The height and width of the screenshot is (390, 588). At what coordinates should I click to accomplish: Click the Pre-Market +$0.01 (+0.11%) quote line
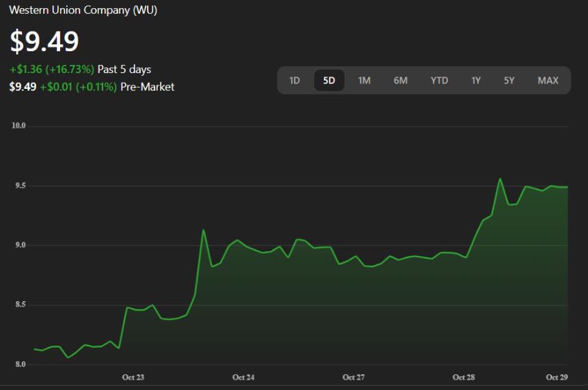coord(92,87)
